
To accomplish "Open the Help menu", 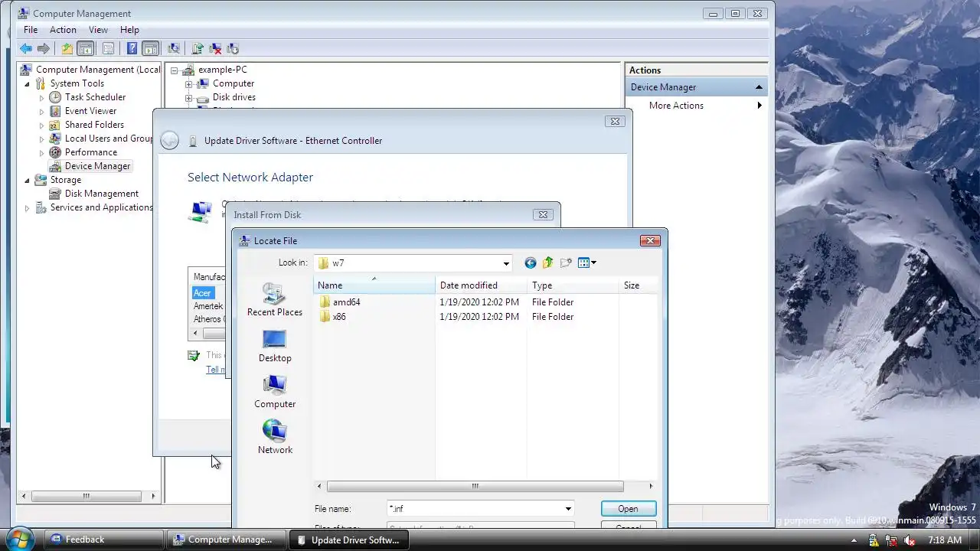I will pos(129,30).
